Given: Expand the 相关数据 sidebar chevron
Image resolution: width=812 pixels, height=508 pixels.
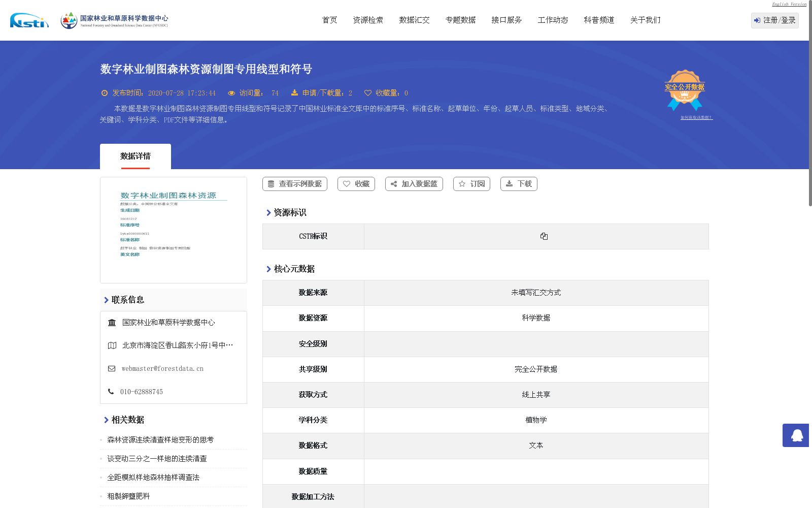Looking at the screenshot, I should coord(106,420).
